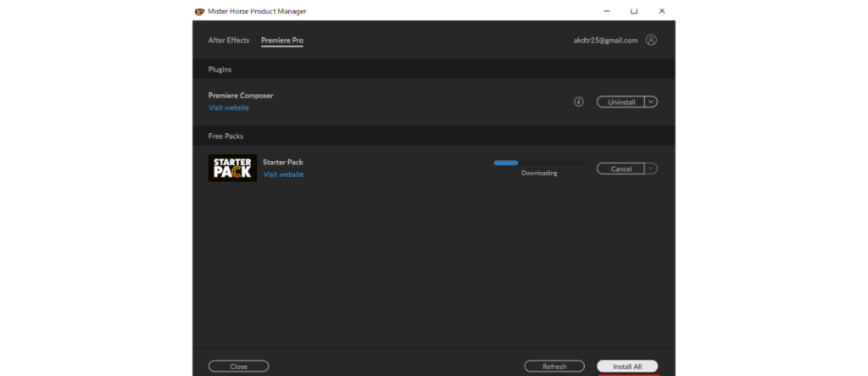Click the Starter Pack download progress bar

tap(539, 163)
